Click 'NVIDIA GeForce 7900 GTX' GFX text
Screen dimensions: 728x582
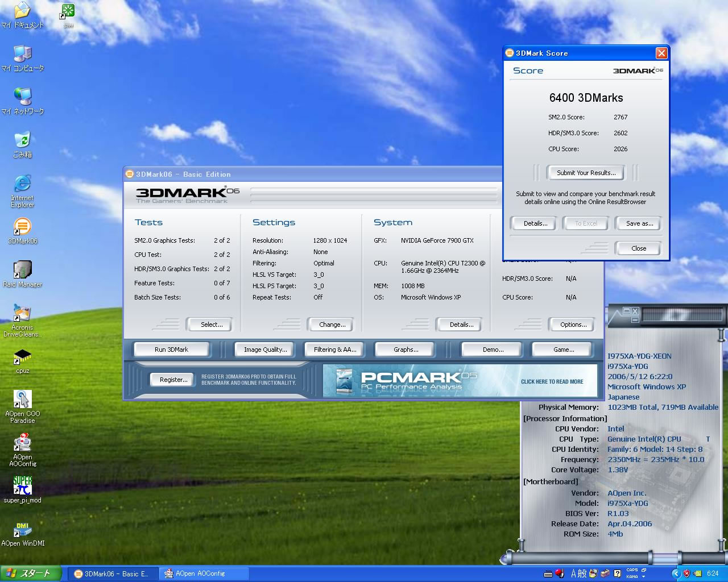(x=437, y=240)
